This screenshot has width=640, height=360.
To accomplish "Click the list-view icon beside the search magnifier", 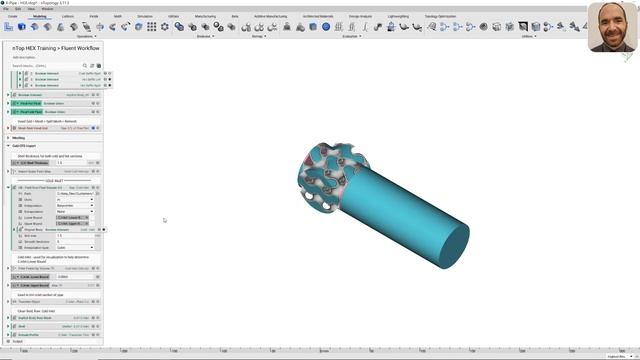I will tap(92, 66).
